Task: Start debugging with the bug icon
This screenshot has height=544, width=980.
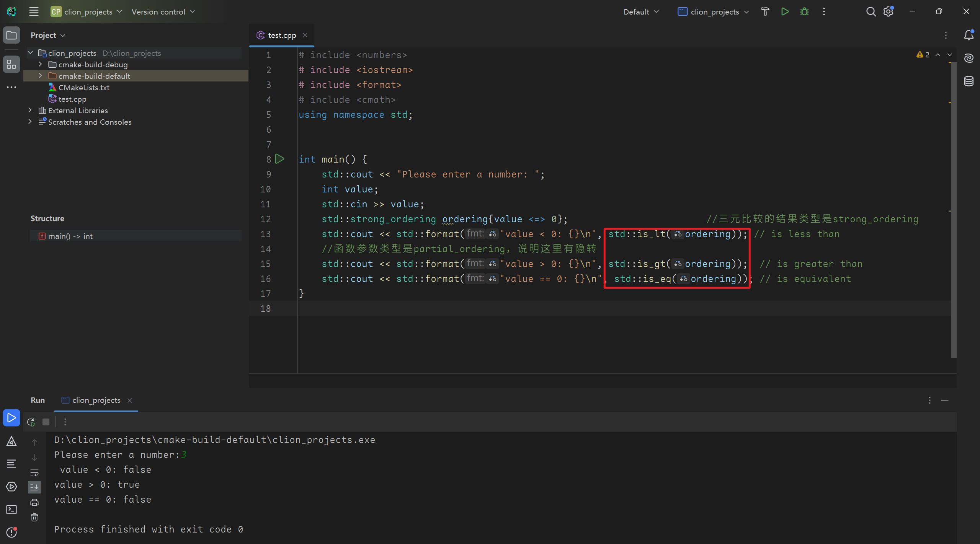Action: coord(804,12)
